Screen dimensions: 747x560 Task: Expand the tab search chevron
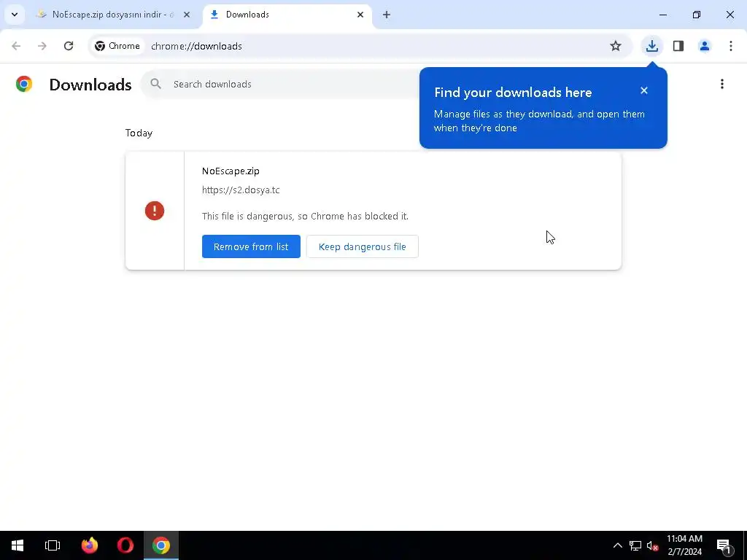tap(15, 15)
